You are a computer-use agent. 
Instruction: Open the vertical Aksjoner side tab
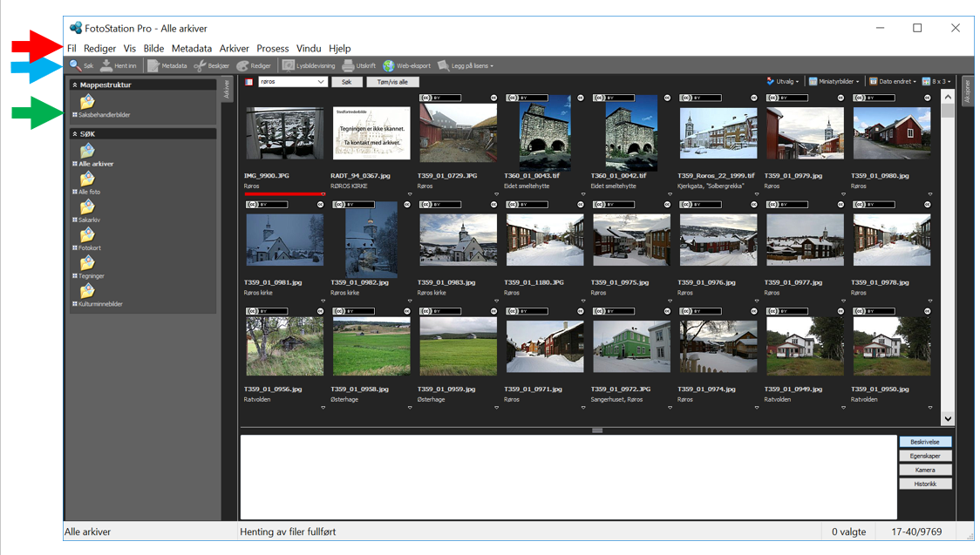pyautogui.click(x=967, y=93)
